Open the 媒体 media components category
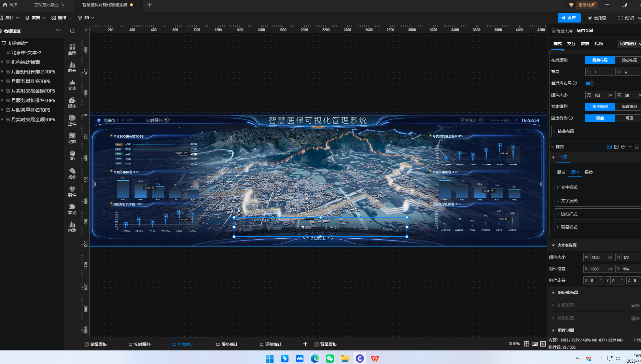The image size is (641, 364). click(72, 102)
